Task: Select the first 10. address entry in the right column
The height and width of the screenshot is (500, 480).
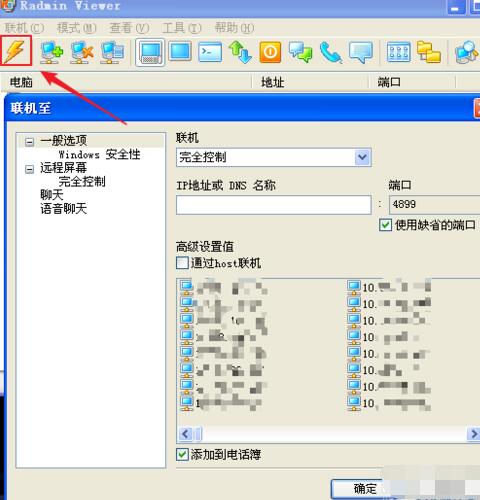Action: pos(389,287)
